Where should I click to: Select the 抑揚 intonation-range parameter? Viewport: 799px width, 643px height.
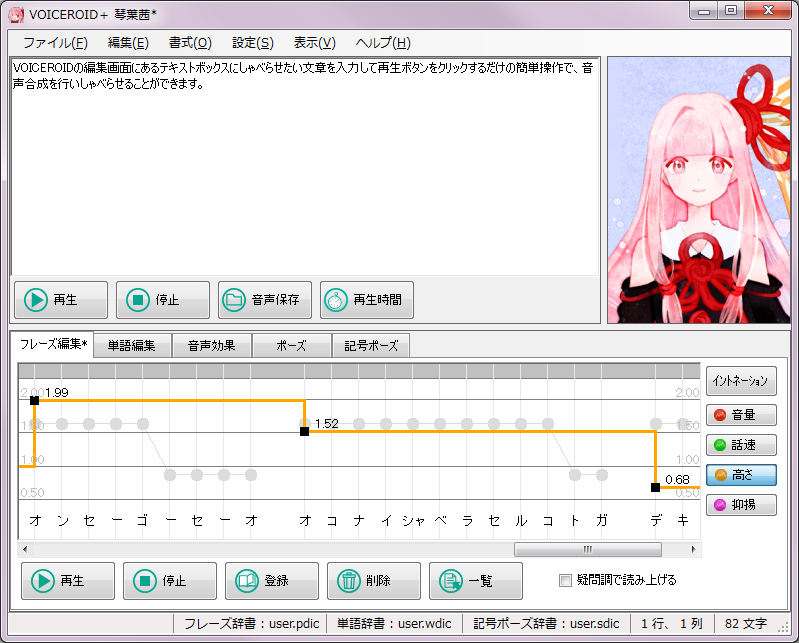pos(741,505)
